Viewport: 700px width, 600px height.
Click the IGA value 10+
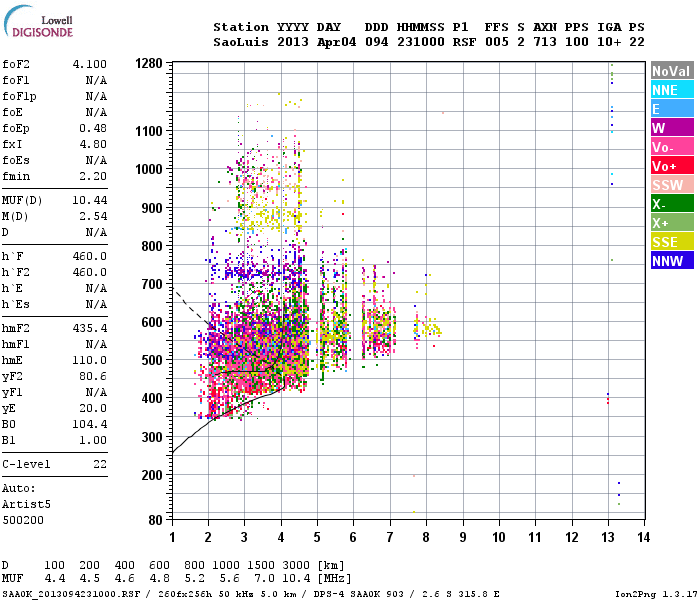pos(609,42)
